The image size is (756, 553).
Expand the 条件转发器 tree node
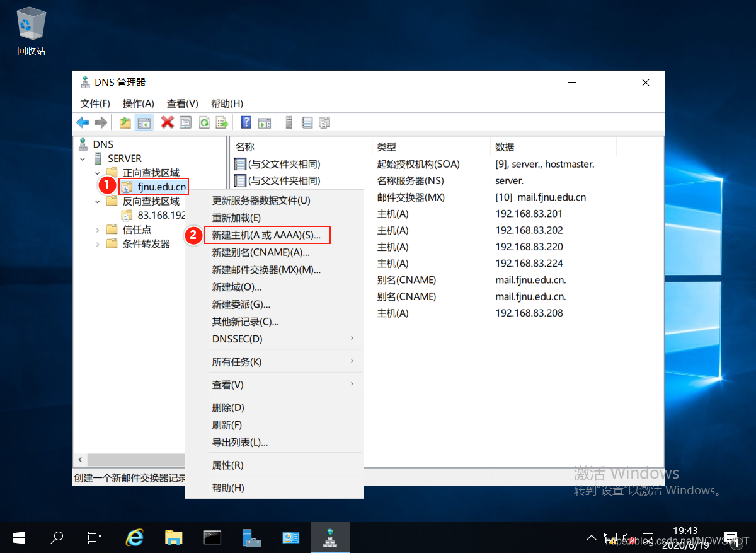click(x=98, y=244)
